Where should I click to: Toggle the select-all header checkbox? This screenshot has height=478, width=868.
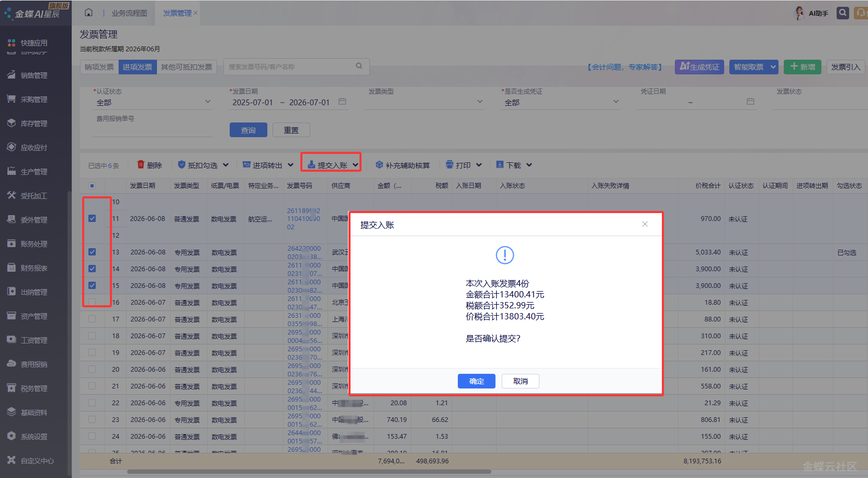pyautogui.click(x=92, y=186)
